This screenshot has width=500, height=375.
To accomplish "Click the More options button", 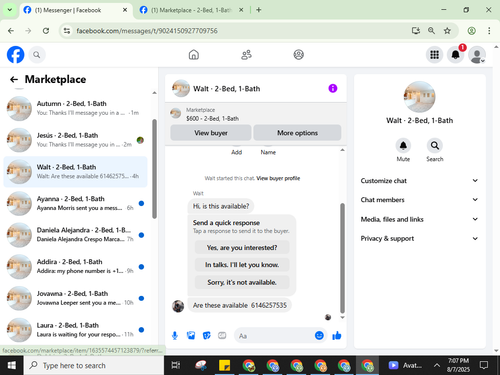I will (x=297, y=133).
